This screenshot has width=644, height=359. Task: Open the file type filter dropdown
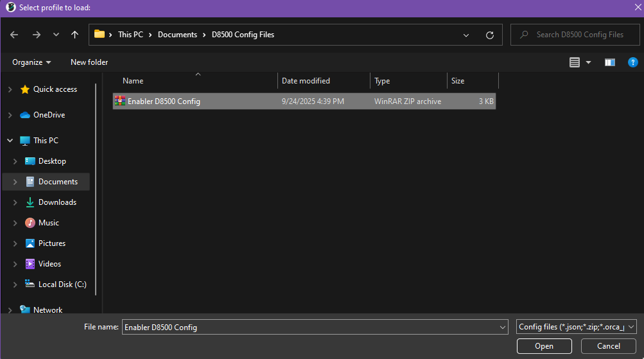pyautogui.click(x=576, y=327)
